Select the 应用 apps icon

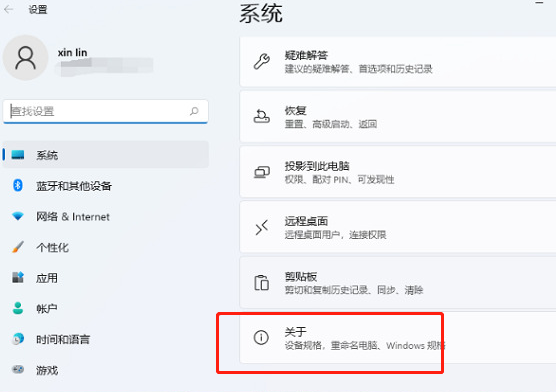[18, 277]
